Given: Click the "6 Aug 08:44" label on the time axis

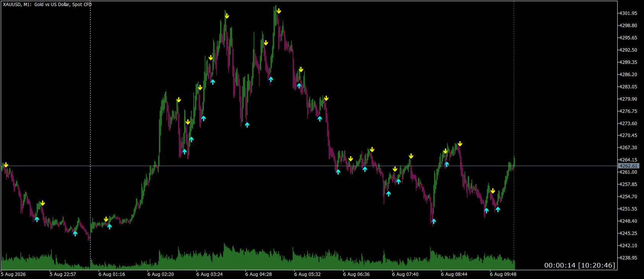Looking at the screenshot, I should [454, 274].
